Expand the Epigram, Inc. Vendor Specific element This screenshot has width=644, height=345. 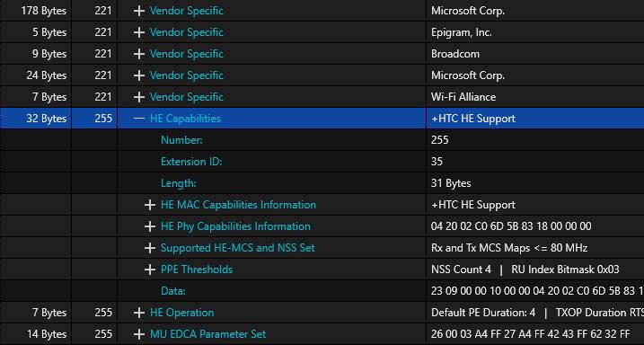point(139,32)
